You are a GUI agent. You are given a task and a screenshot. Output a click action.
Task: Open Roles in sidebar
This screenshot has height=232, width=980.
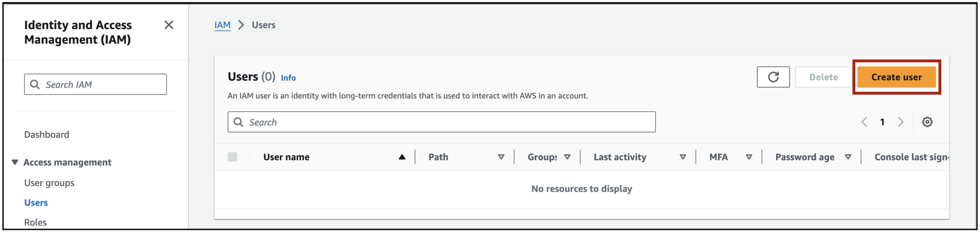coord(35,222)
